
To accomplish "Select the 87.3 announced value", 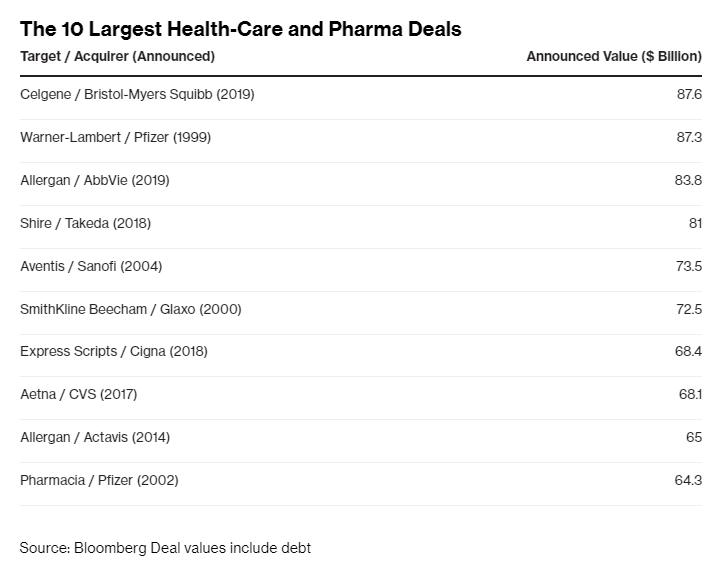I will coord(689,137).
